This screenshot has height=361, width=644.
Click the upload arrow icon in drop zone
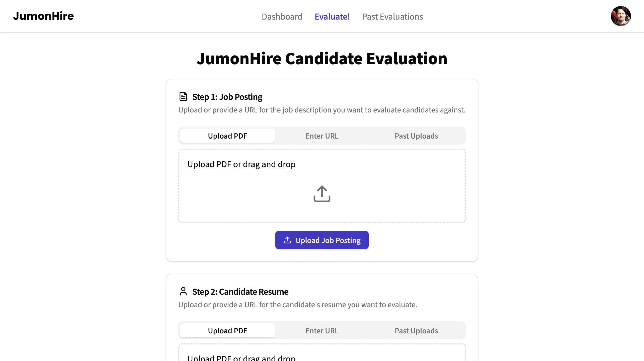click(x=322, y=194)
